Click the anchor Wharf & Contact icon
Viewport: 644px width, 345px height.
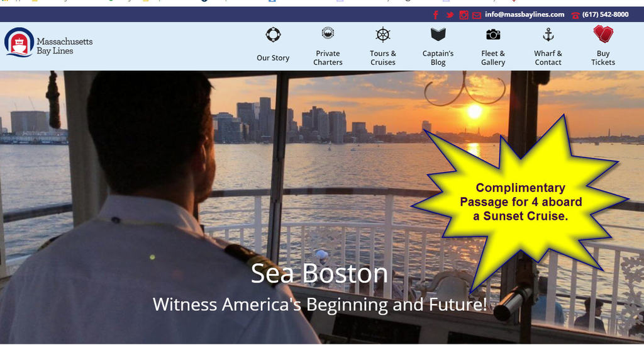coord(548,35)
